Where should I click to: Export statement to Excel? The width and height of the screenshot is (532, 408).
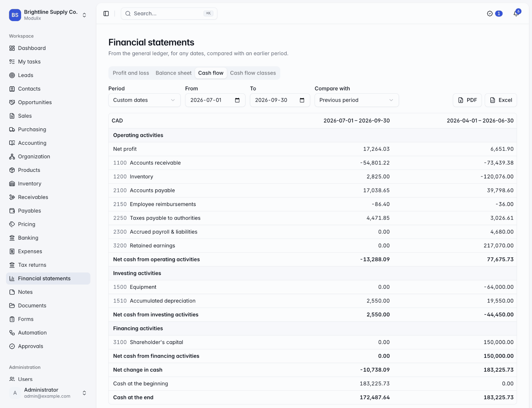(501, 100)
